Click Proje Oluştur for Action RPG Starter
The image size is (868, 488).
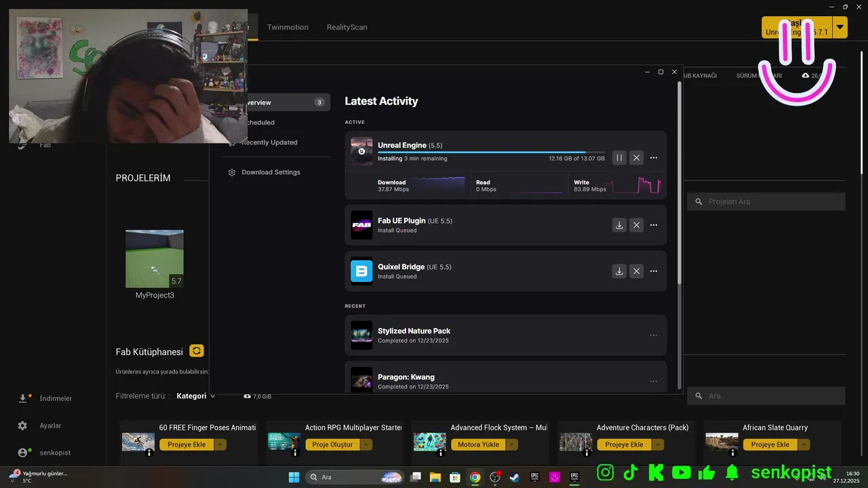coord(332,445)
